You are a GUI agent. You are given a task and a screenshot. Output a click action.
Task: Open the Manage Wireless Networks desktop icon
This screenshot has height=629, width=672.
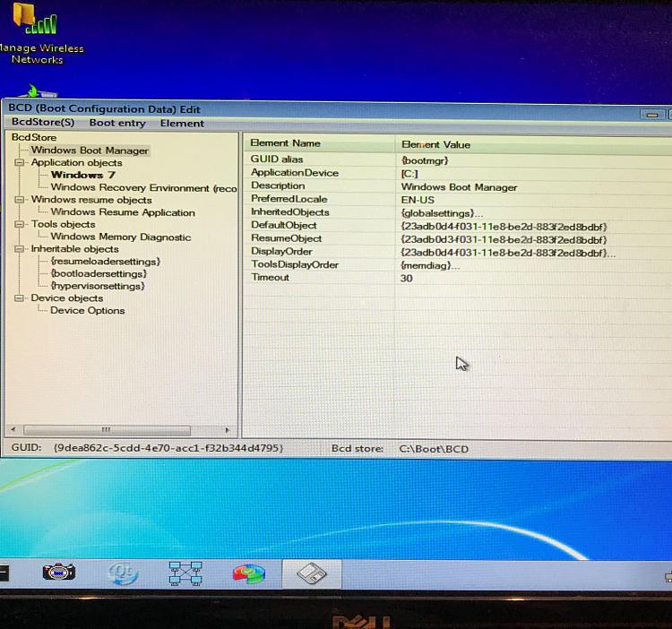pos(37,34)
